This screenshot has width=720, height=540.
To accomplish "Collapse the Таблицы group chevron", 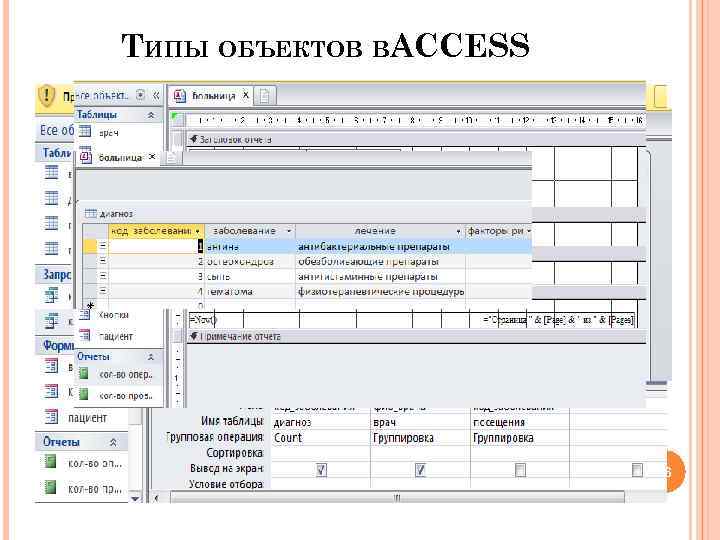I will 151,115.
